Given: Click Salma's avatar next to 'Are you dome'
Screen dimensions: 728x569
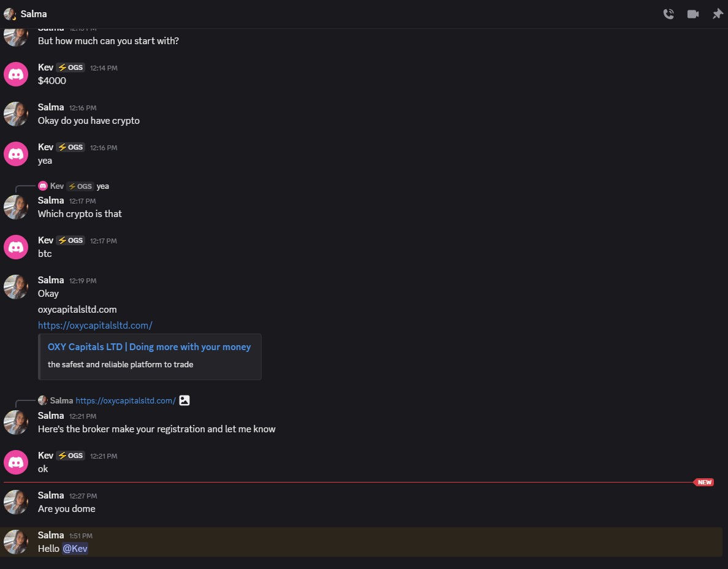Looking at the screenshot, I should 16,502.
